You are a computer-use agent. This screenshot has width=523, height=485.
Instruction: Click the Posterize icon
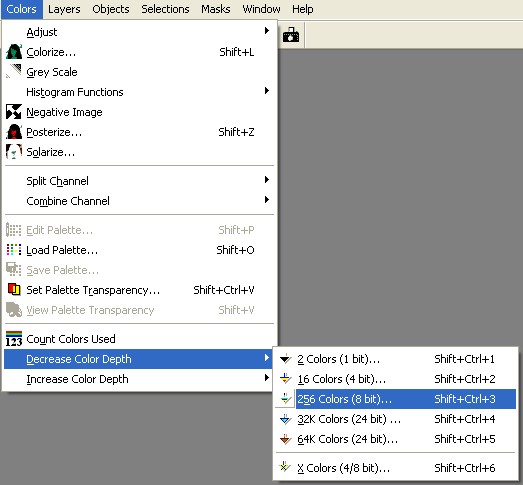[14, 132]
